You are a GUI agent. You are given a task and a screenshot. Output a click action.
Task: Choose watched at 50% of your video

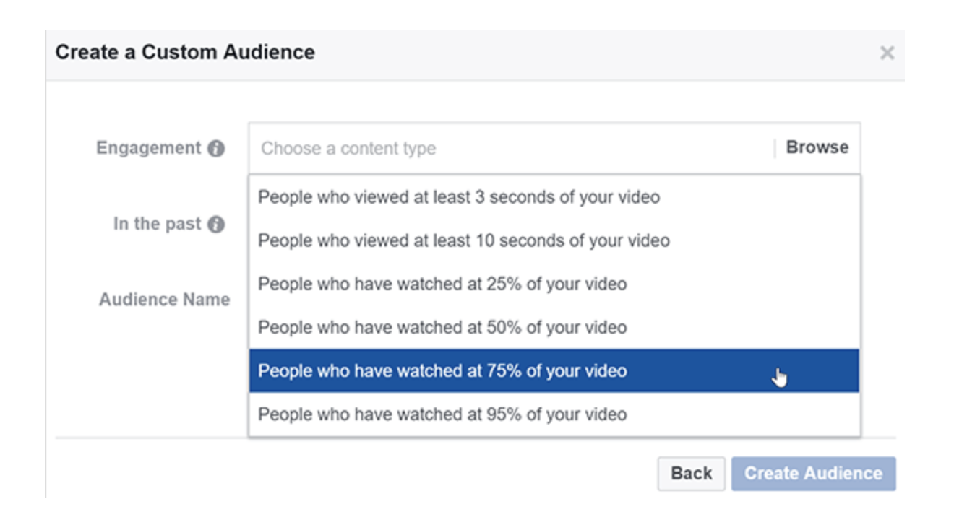point(554,327)
